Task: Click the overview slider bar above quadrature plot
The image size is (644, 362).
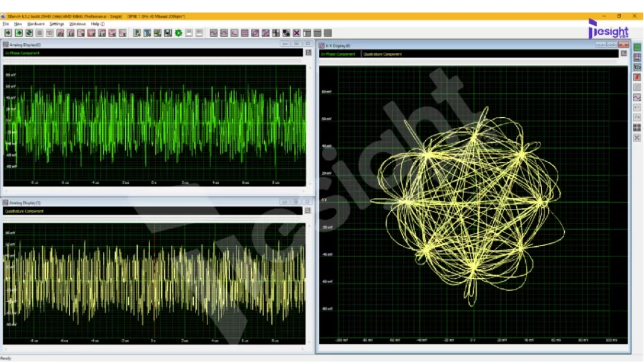Action: click(x=152, y=218)
